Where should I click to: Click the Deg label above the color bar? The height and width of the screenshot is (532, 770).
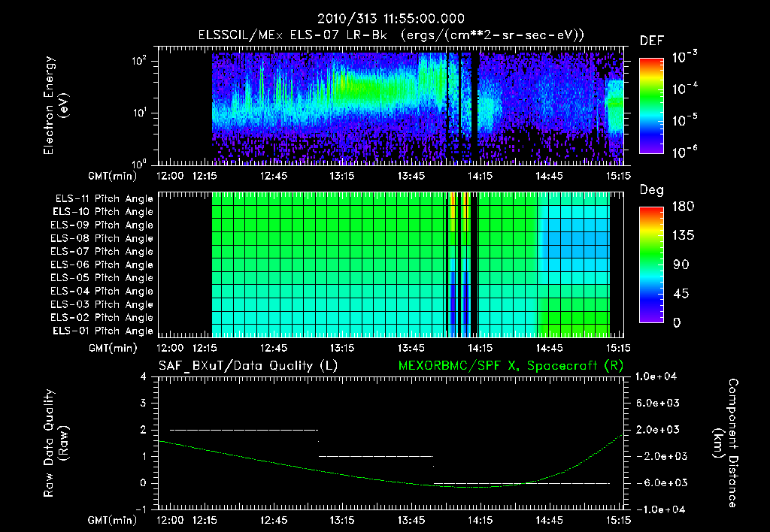click(652, 190)
